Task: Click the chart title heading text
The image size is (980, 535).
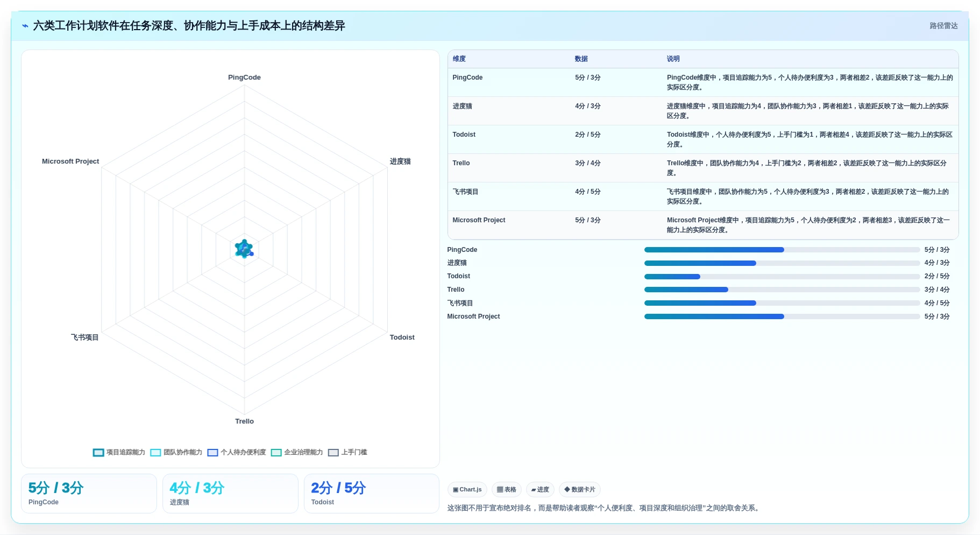Action: [189, 26]
